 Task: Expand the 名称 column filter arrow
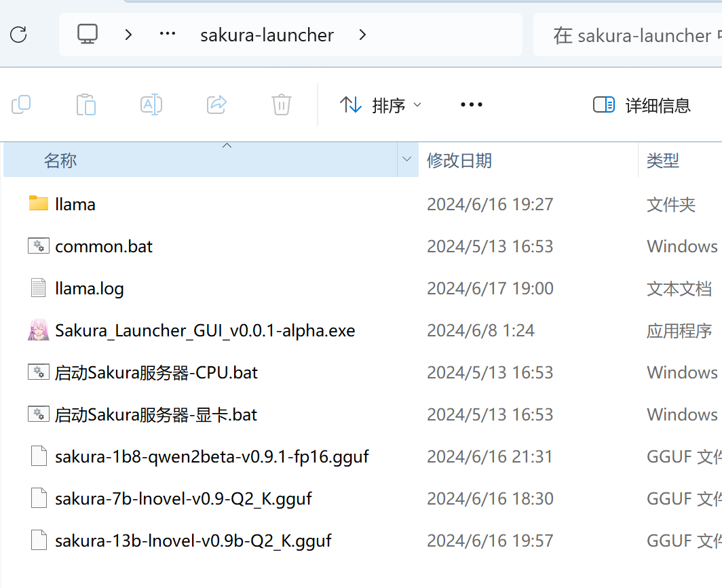[x=407, y=160]
